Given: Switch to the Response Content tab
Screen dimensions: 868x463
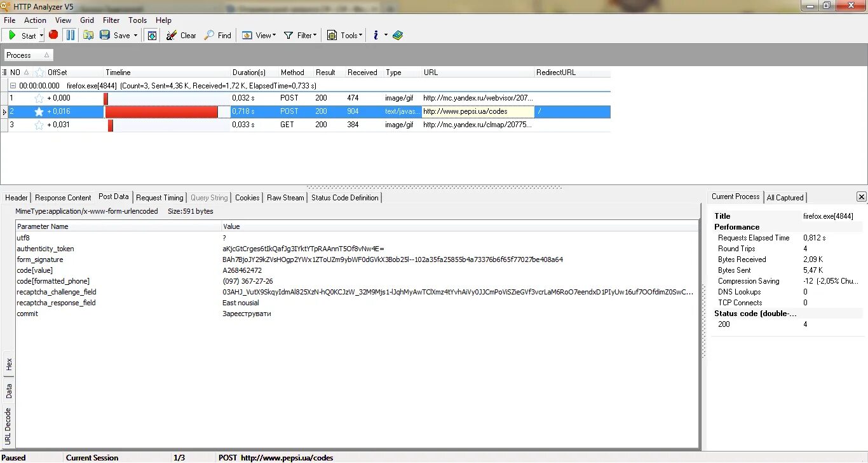Looking at the screenshot, I should click(63, 198).
